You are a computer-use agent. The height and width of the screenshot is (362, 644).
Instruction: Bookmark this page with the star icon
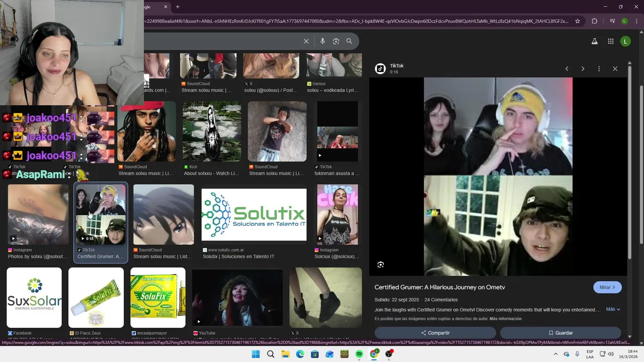click(578, 21)
